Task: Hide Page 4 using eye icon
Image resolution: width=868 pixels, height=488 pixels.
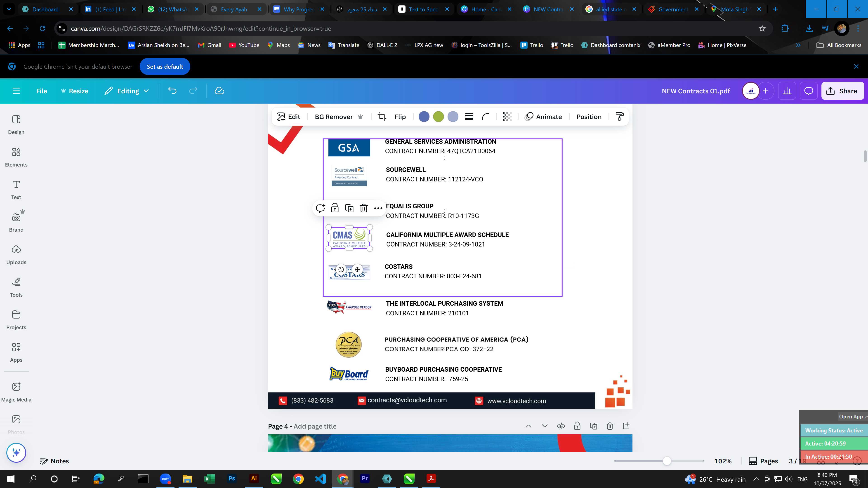Action: 561,426
